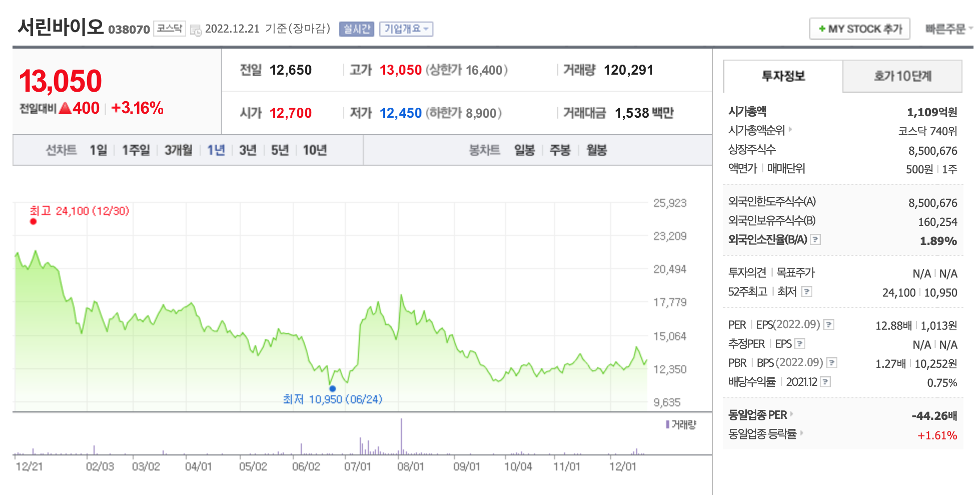Screen dimensions: 980x495
Task: Click the red 최고 24,100 marker dot
Action: click(x=33, y=221)
